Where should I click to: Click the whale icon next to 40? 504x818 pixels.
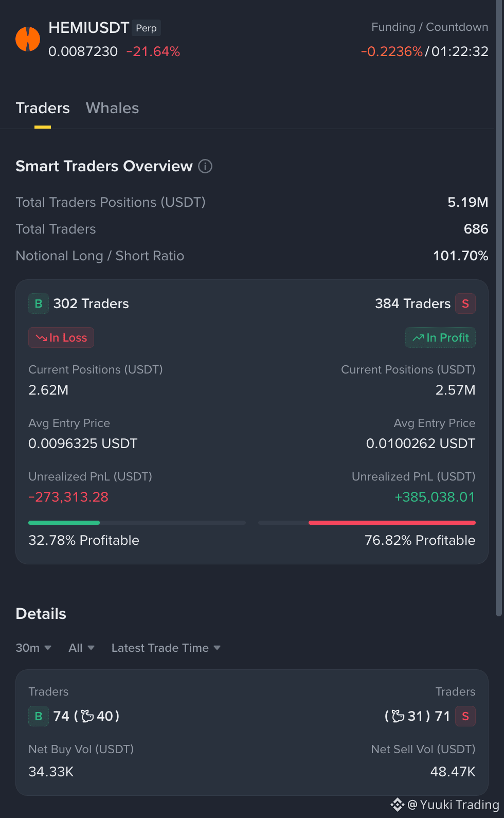point(88,716)
